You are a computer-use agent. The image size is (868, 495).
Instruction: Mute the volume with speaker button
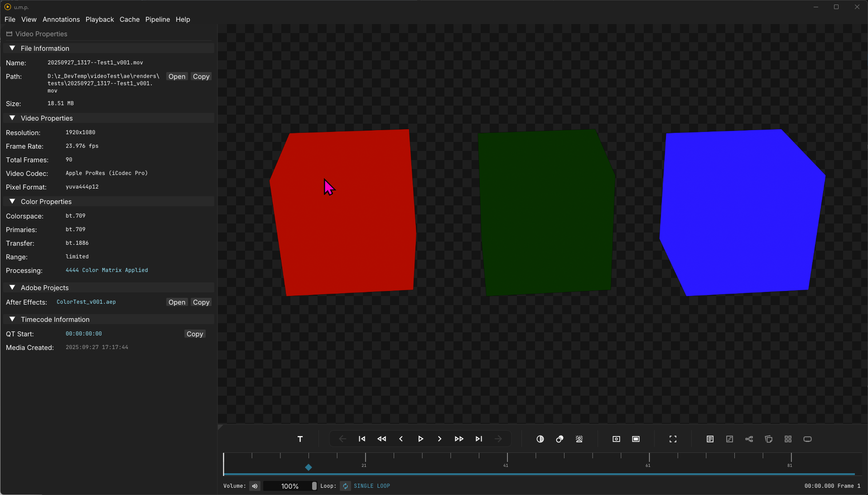coord(255,486)
